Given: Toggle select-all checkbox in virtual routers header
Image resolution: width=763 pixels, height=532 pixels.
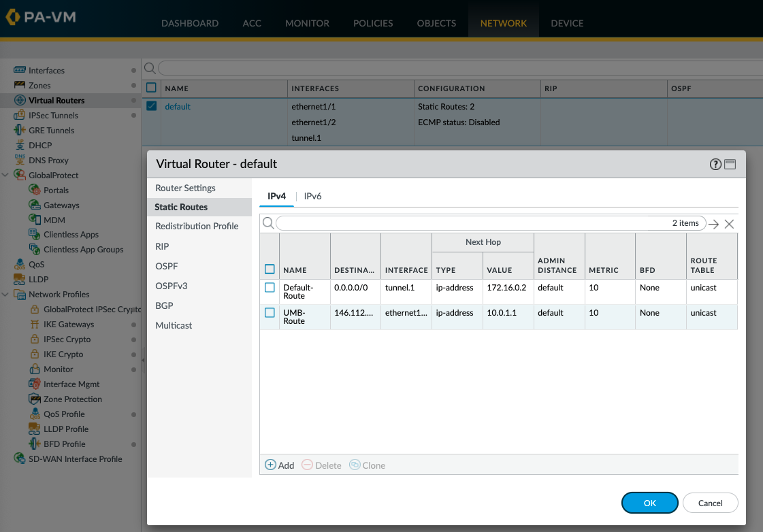Looking at the screenshot, I should click(151, 88).
